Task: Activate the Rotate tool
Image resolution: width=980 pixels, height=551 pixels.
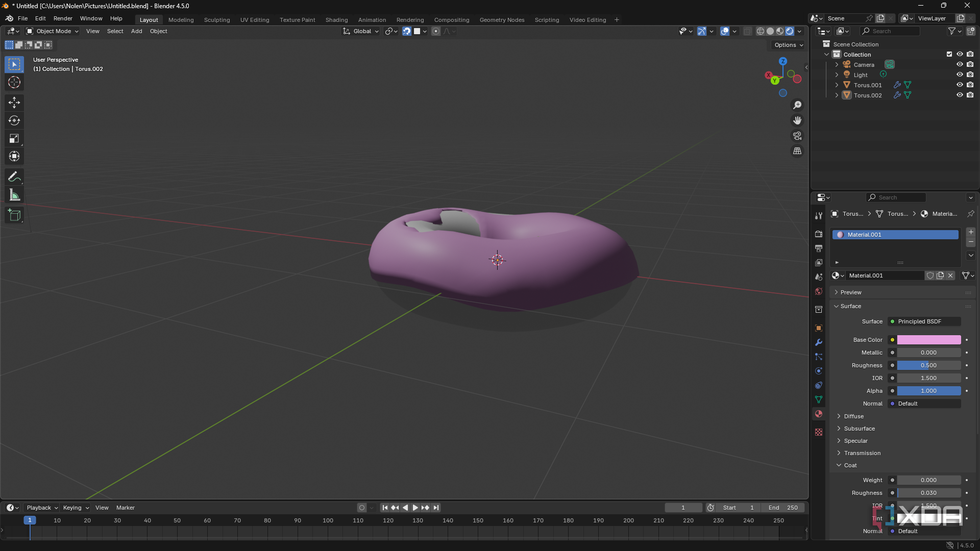Action: pyautogui.click(x=14, y=120)
